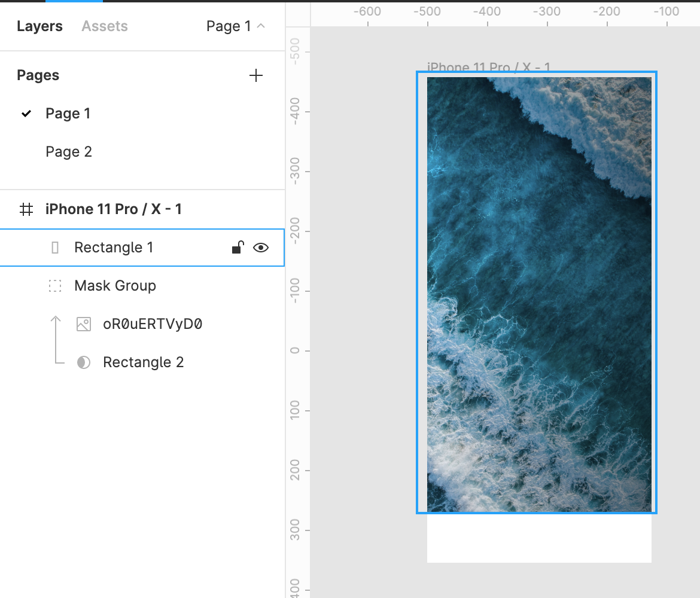Click the mask icon beside Rectangle 2
700x598 pixels.
pyautogui.click(x=84, y=362)
